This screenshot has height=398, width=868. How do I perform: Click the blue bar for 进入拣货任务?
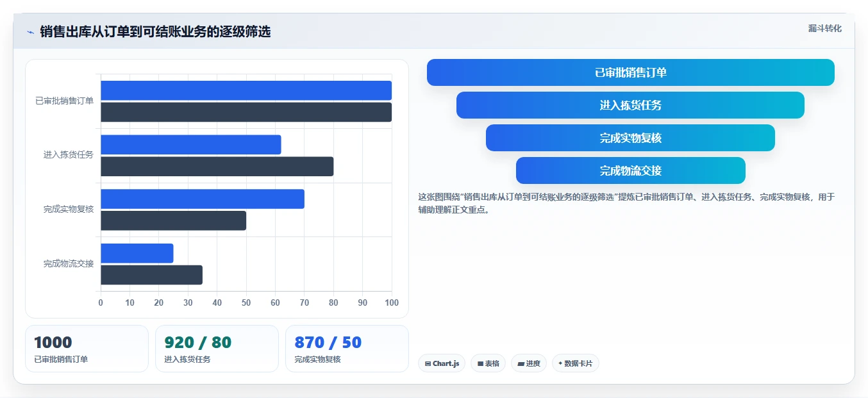click(x=191, y=145)
